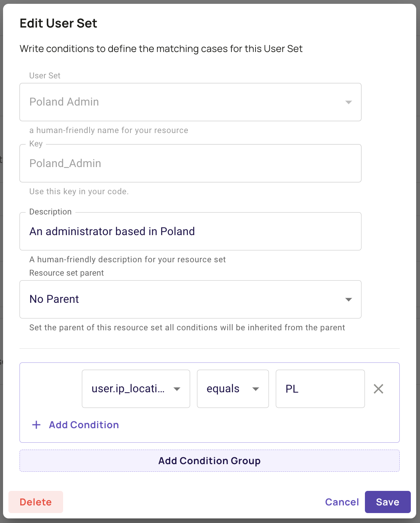Click the chevron on the User Set field
Viewport: 420px width, 523px height.
(x=348, y=102)
